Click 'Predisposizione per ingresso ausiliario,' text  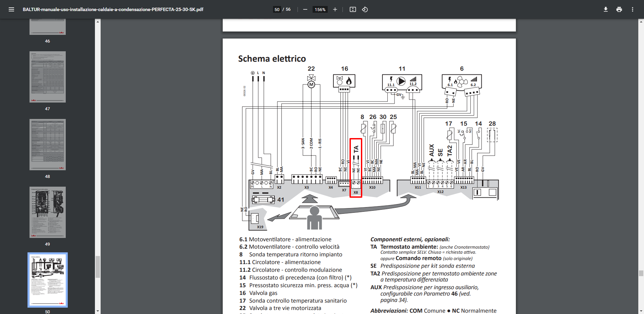click(x=431, y=287)
